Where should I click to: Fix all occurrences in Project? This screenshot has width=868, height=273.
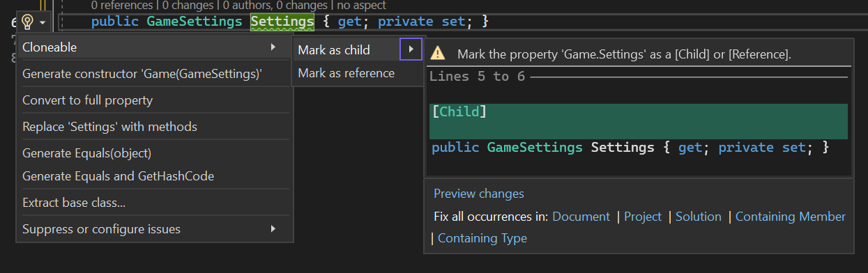[x=643, y=217]
